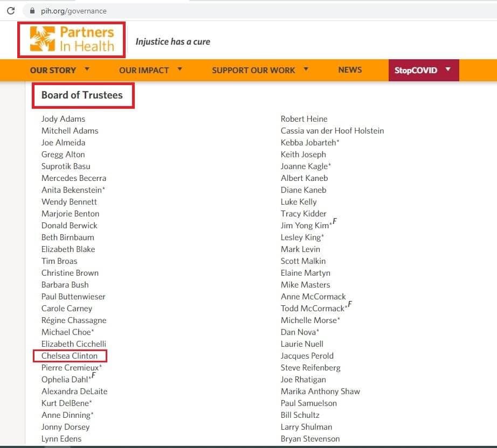Click the padlock site security icon

pyautogui.click(x=31, y=11)
